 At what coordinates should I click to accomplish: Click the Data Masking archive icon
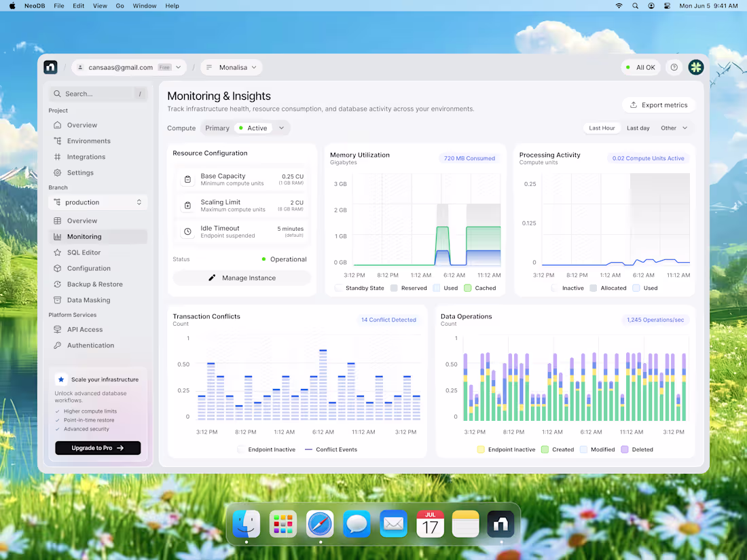click(x=57, y=300)
